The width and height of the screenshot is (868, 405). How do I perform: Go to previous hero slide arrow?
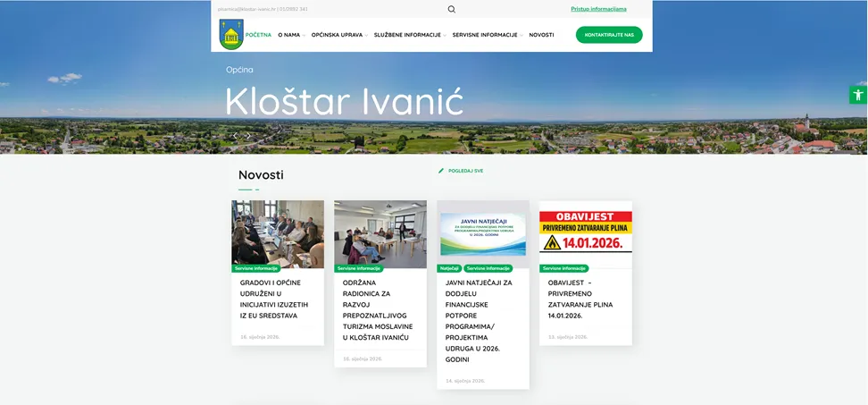pyautogui.click(x=236, y=136)
